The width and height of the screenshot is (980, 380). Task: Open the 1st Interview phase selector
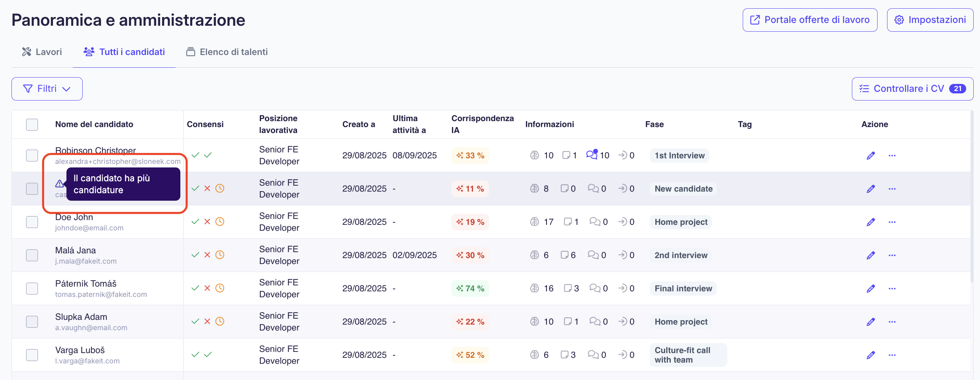tap(679, 156)
